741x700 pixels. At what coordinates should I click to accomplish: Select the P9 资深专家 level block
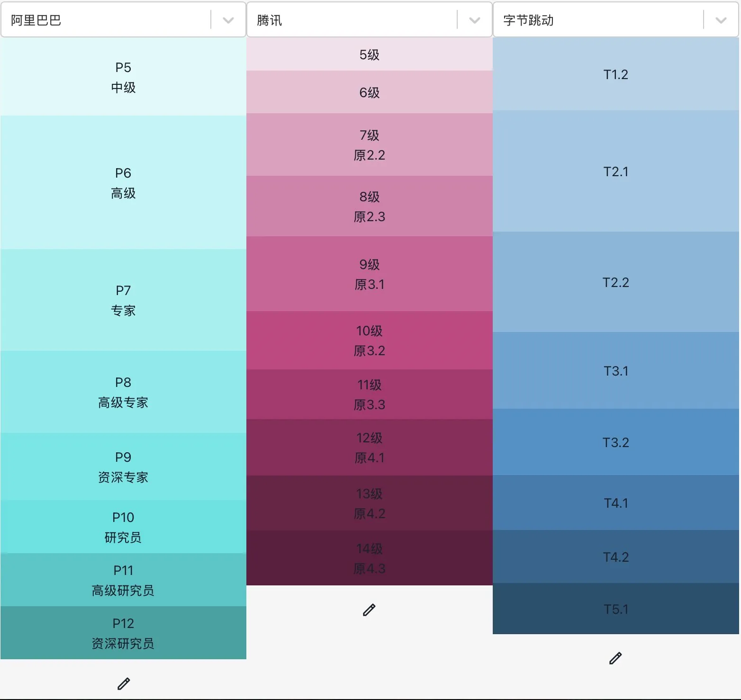pos(123,467)
